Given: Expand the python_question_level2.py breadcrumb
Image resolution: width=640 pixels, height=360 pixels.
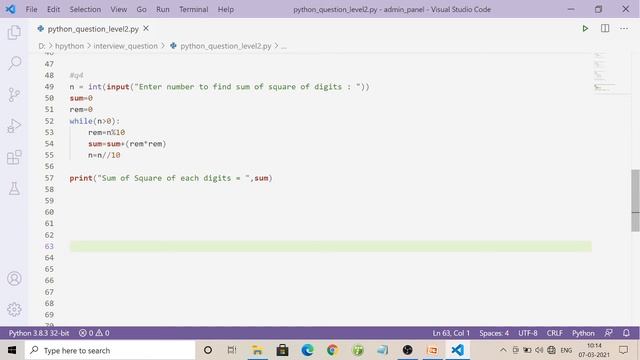Looking at the screenshot, I should point(226,46).
